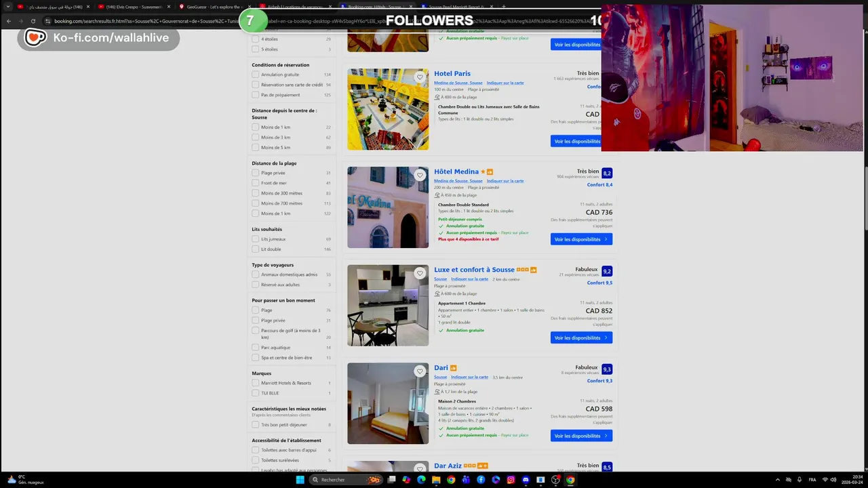Click Voir les disponibilités for Hôtel Medina
The image size is (868, 488).
click(x=581, y=239)
